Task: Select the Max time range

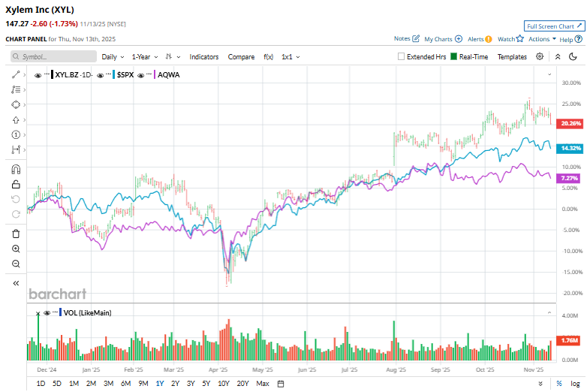Action: pyautogui.click(x=263, y=384)
